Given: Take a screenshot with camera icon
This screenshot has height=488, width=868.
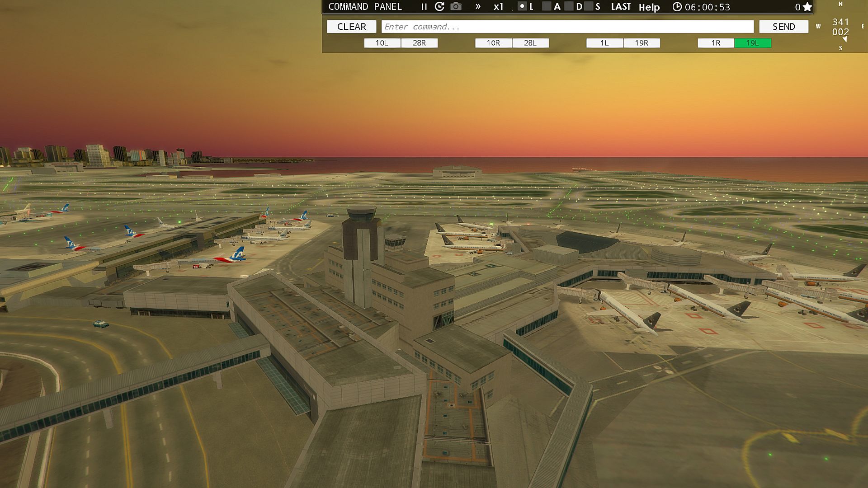Looking at the screenshot, I should pyautogui.click(x=456, y=7).
